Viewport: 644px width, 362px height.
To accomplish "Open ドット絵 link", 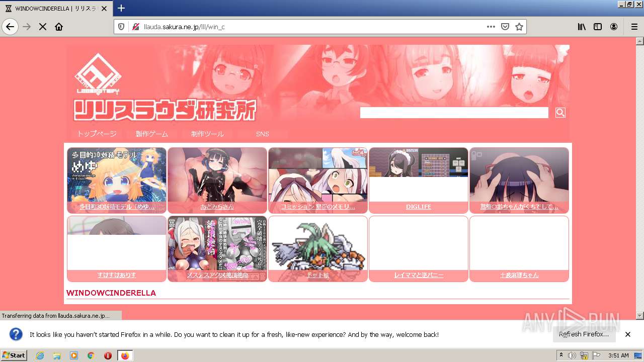I will (x=318, y=275).
